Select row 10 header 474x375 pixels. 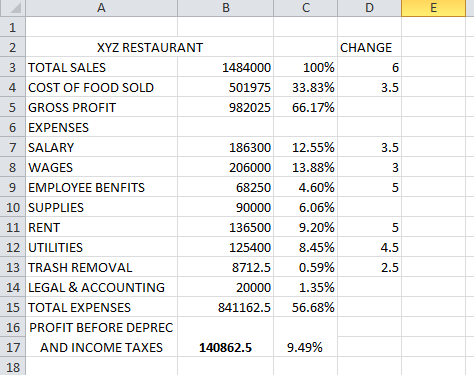tap(13, 207)
